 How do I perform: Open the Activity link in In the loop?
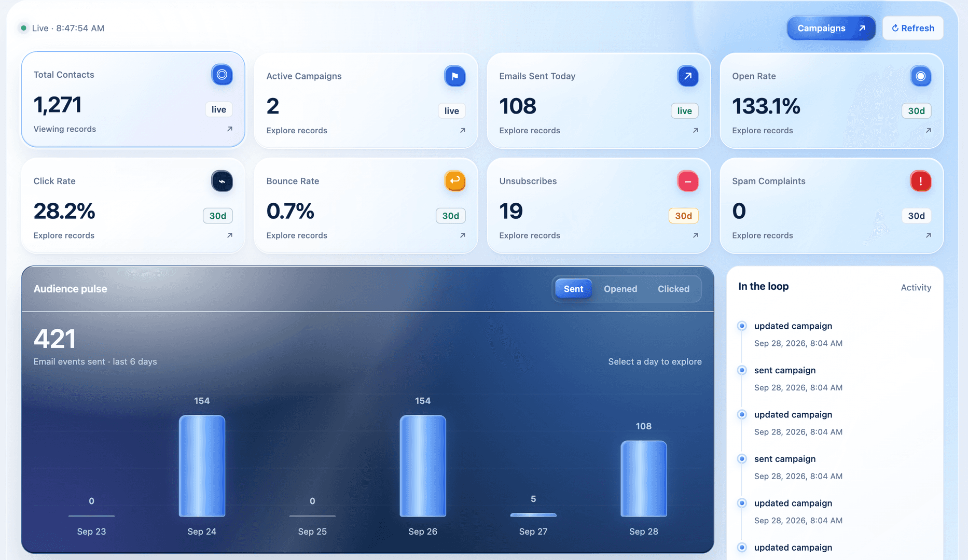pyautogui.click(x=916, y=287)
